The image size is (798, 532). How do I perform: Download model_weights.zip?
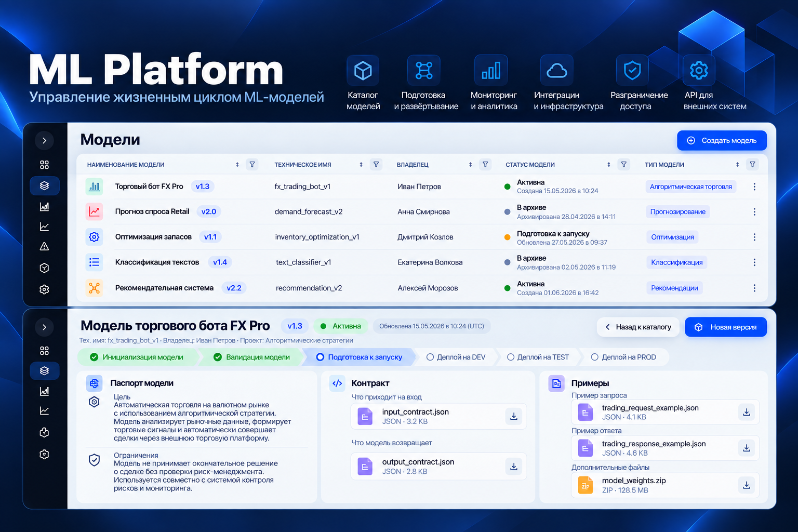746,485
